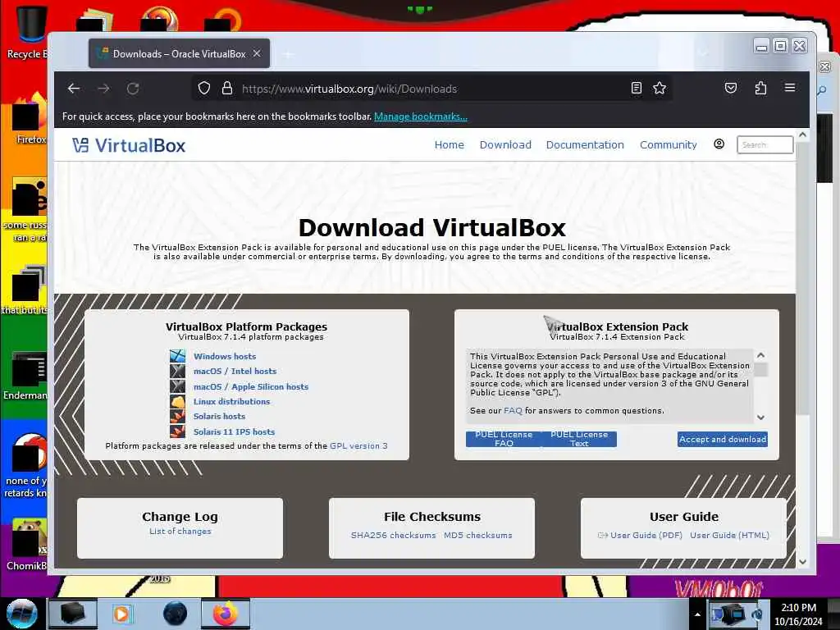The image size is (840, 630).
Task: Show hidden system tray icons arrow
Action: click(x=697, y=614)
